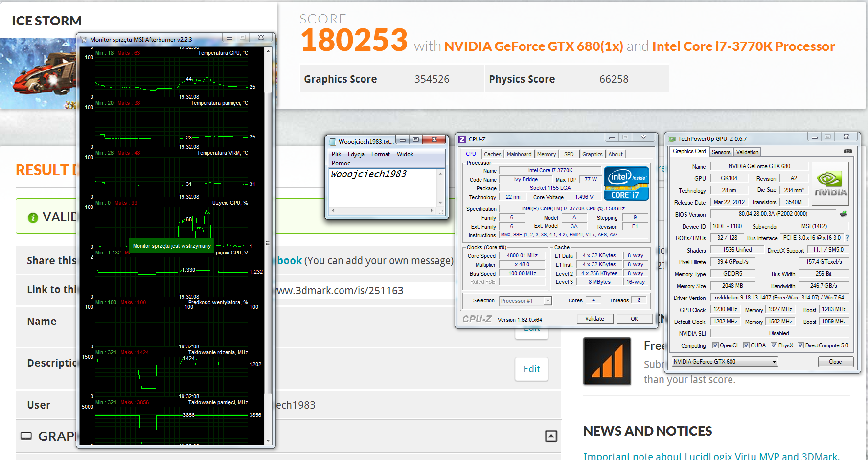Click the orange bar chart icon
This screenshot has width=868, height=460.
tap(607, 361)
